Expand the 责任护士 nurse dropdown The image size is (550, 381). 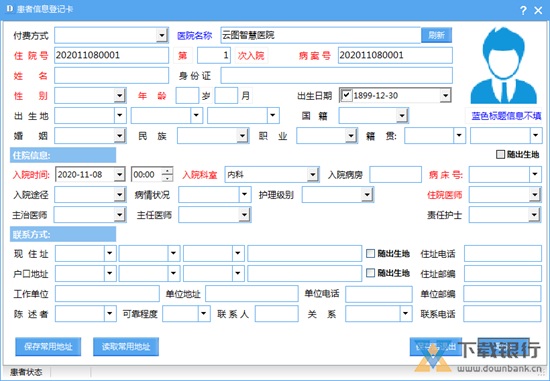pyautogui.click(x=535, y=215)
